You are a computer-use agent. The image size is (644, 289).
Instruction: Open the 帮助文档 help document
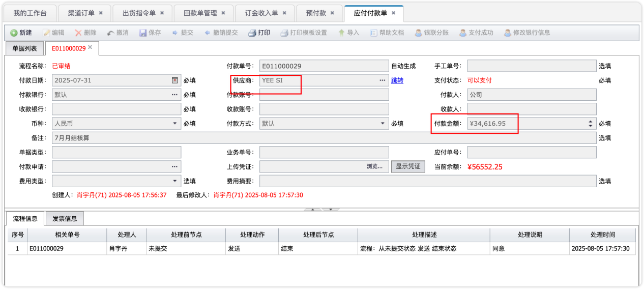[387, 33]
